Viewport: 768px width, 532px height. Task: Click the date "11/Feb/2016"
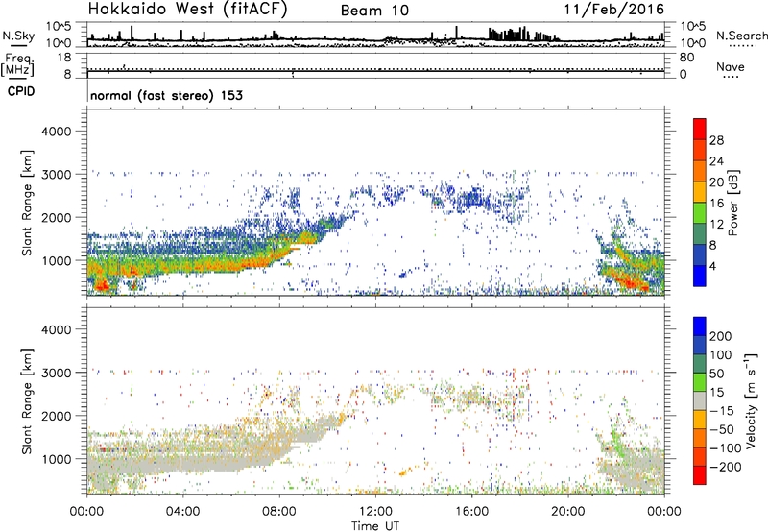tap(614, 10)
